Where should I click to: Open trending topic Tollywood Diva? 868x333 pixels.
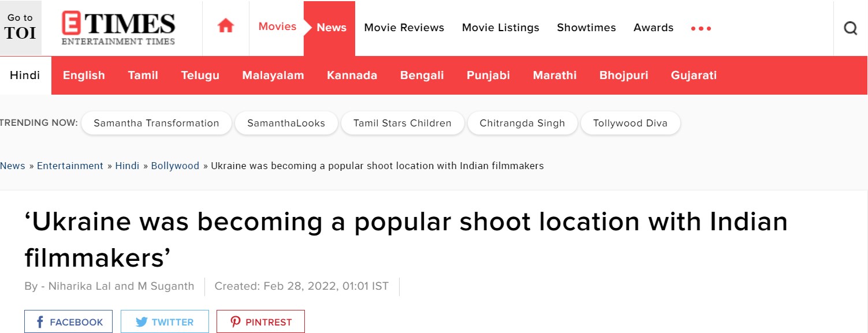coord(630,123)
